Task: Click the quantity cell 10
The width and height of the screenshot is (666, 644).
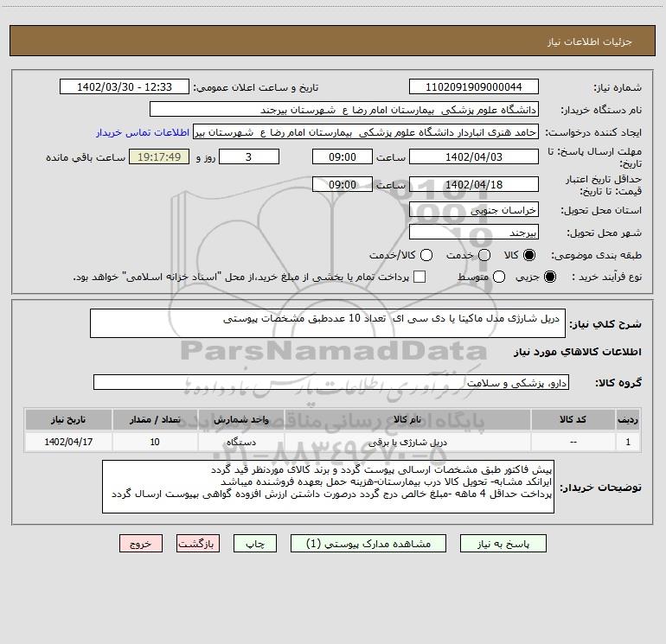Action: click(x=155, y=442)
